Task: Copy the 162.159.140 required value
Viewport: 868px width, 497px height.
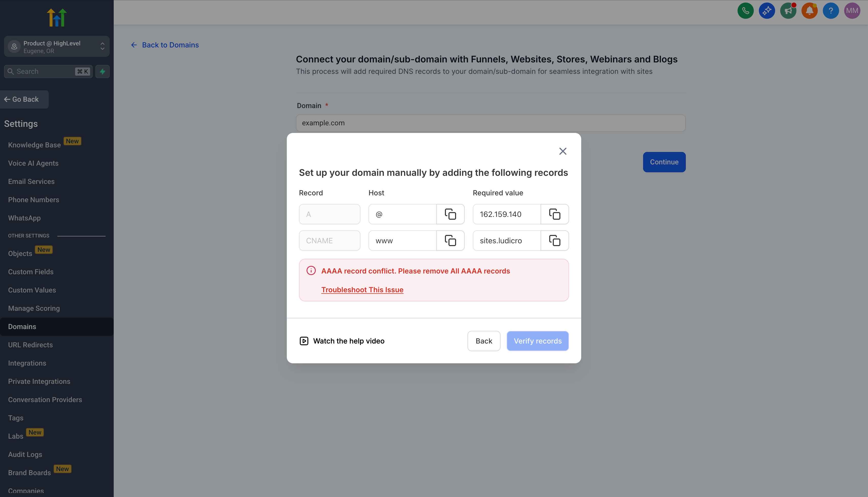Action: [x=555, y=214]
